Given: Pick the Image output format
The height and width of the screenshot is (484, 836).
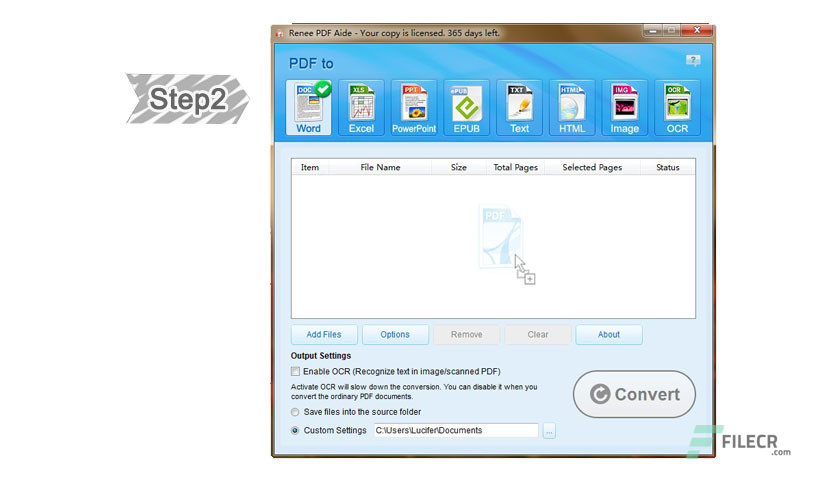Looking at the screenshot, I should tap(625, 108).
